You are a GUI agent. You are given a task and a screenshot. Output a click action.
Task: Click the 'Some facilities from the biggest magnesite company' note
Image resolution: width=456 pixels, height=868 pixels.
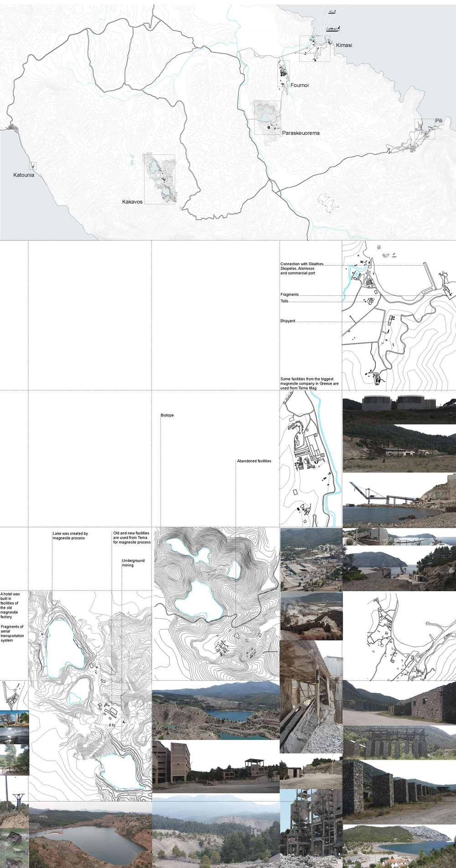click(310, 383)
